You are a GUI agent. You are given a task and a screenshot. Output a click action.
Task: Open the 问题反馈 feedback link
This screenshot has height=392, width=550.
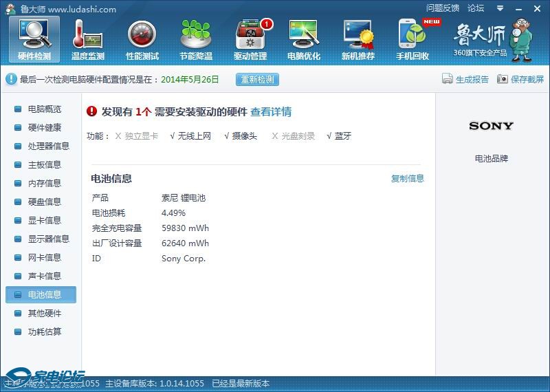pyautogui.click(x=443, y=8)
